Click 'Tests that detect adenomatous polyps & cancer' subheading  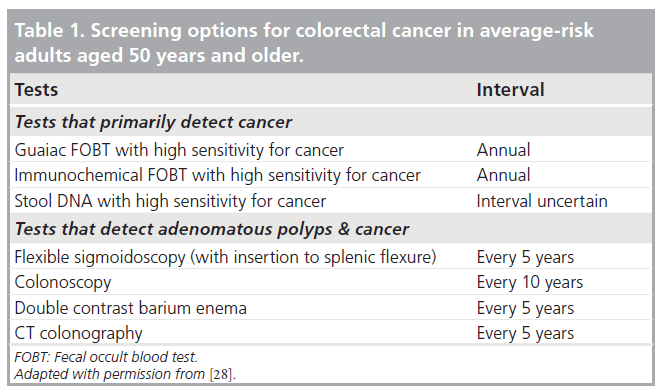(212, 229)
